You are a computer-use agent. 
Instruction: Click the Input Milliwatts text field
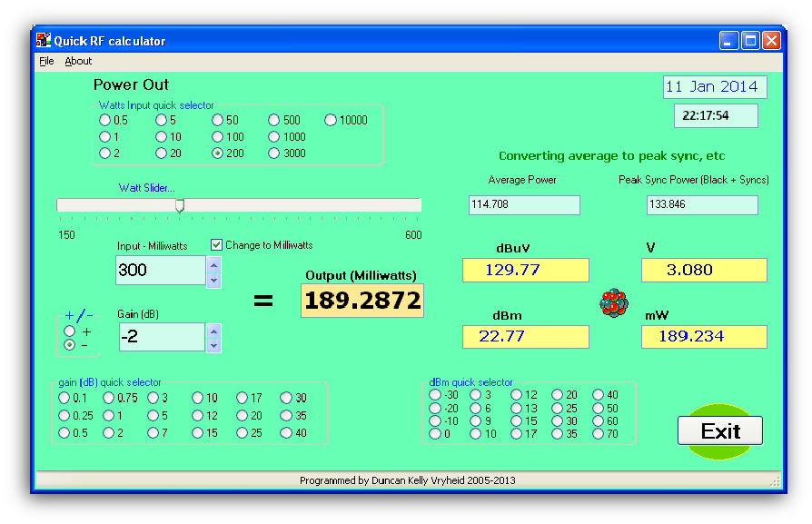[160, 271]
